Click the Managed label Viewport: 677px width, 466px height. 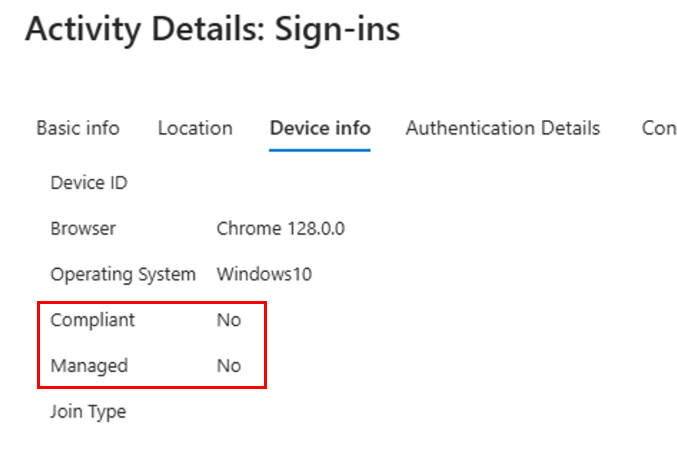tap(89, 366)
